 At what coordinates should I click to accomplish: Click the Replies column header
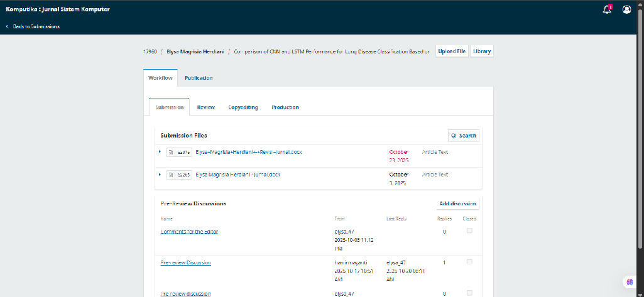pyautogui.click(x=444, y=219)
